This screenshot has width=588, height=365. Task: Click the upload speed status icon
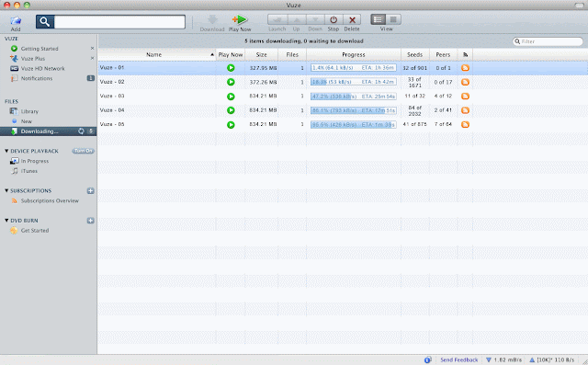click(532, 359)
